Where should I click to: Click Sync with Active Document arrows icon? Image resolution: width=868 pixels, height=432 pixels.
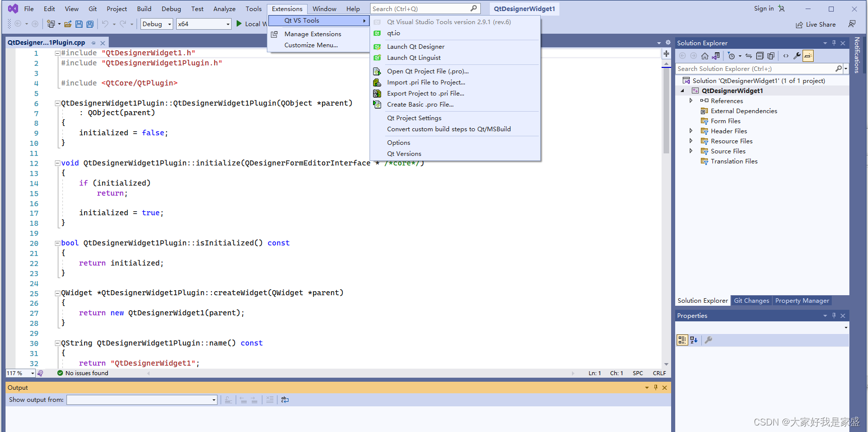tap(749, 56)
